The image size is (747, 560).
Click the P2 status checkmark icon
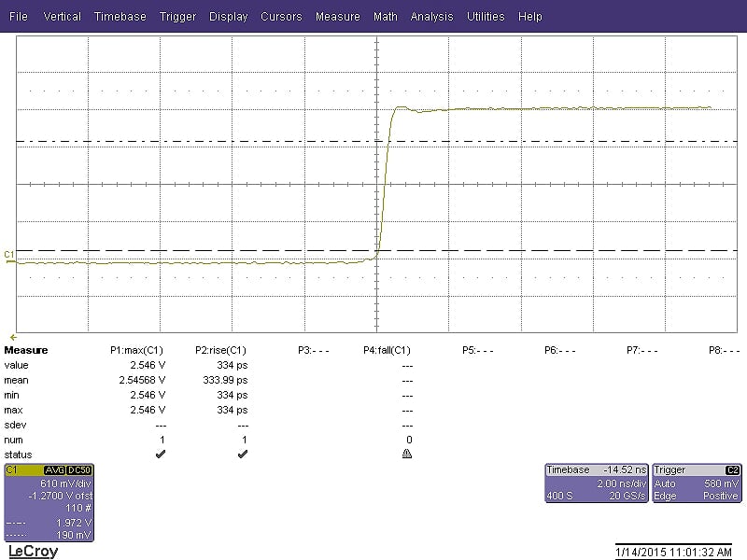point(243,454)
